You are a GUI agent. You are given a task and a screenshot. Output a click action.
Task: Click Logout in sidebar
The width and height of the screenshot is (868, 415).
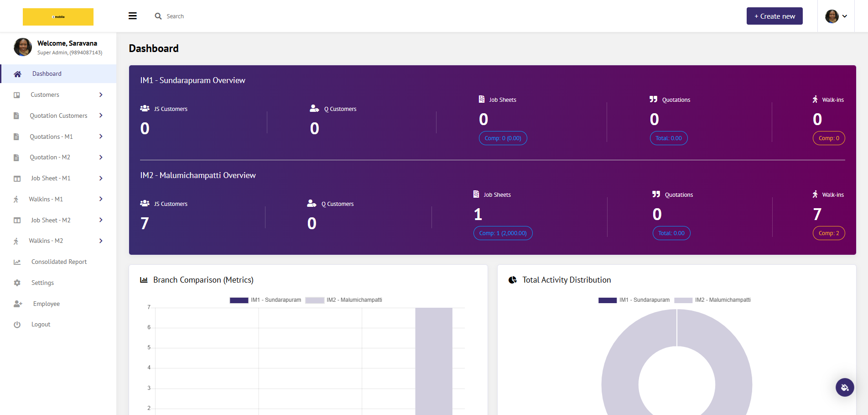click(x=58, y=324)
